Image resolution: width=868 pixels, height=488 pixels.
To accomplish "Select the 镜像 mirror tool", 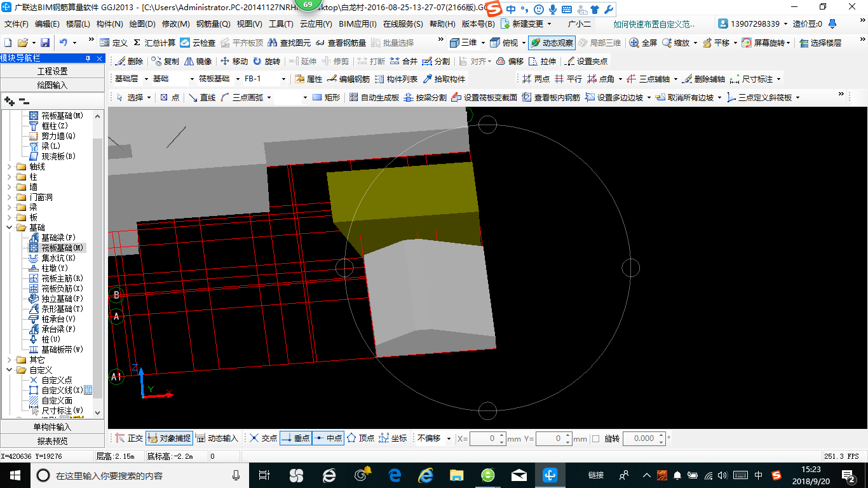I will tap(198, 61).
